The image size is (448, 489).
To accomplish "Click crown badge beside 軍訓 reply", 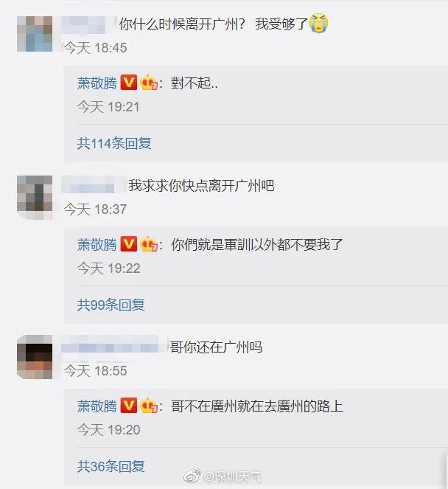I will 149,244.
